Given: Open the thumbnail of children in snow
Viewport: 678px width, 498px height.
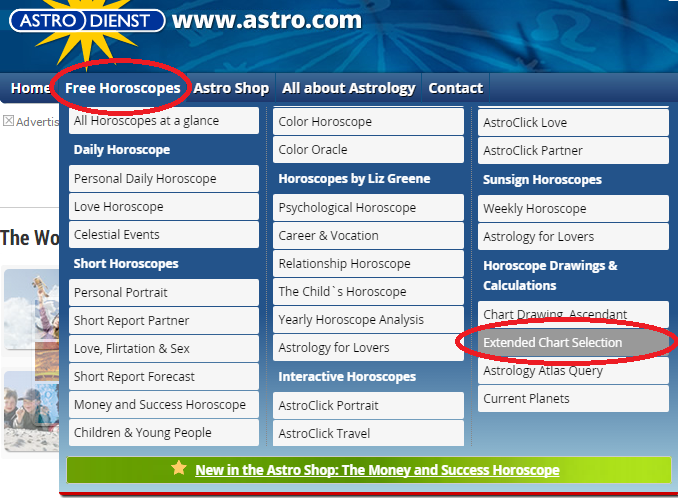Looking at the screenshot, I should pyautogui.click(x=31, y=411).
